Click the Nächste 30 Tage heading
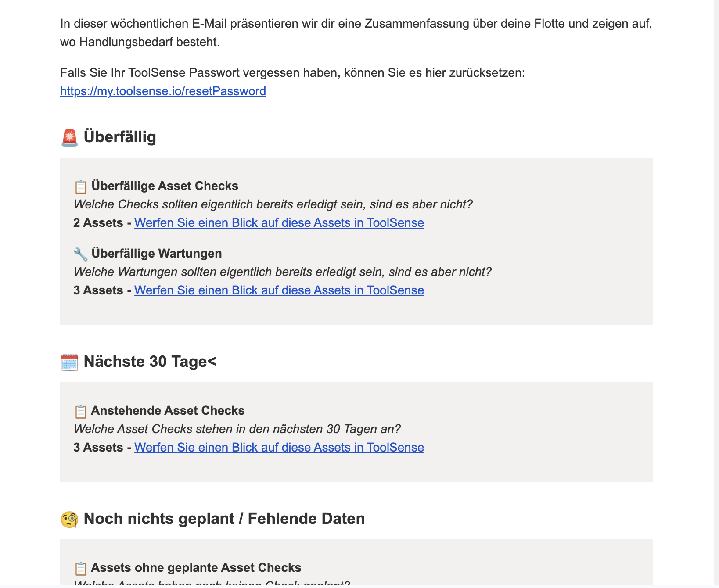Viewport: 719px width, 588px height. [150, 361]
